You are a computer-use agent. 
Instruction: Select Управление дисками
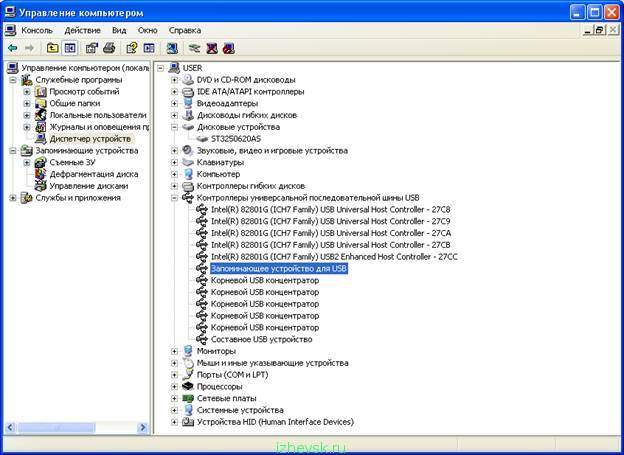[x=89, y=186]
